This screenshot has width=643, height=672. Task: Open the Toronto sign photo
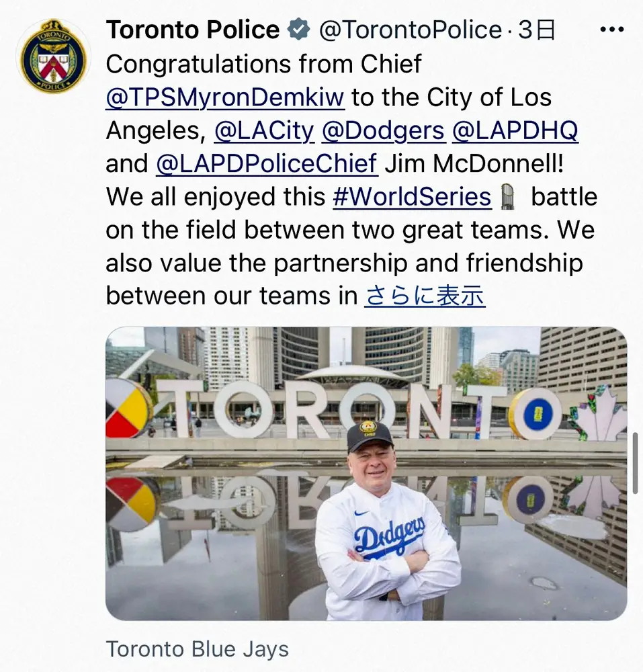(x=366, y=473)
